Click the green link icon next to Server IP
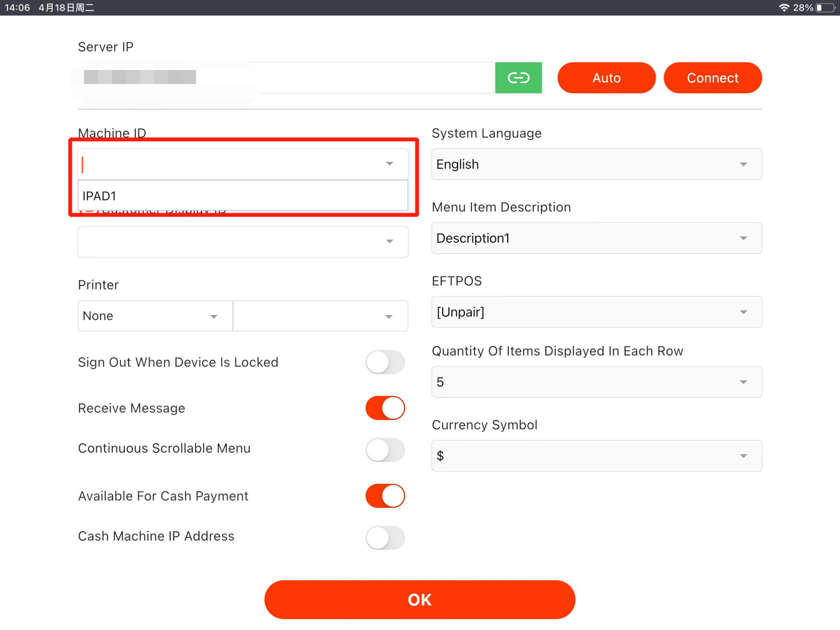Image resolution: width=840 pixels, height=630 pixels. 518,78
